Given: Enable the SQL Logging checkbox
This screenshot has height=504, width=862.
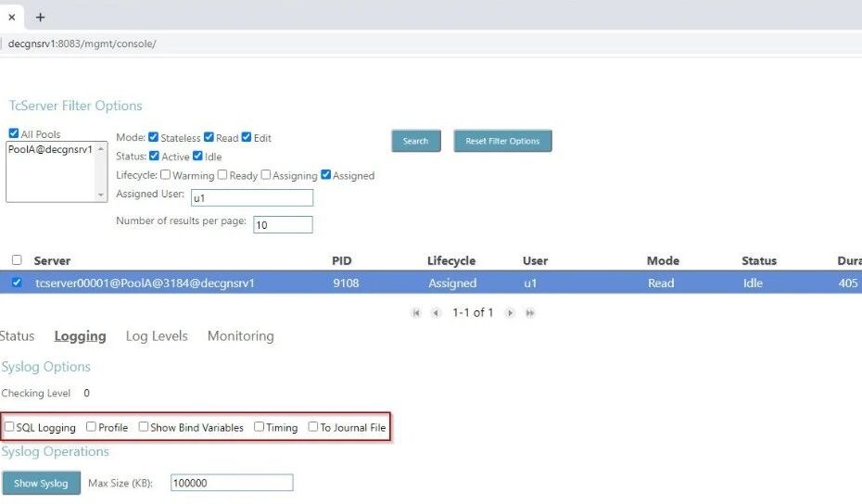Looking at the screenshot, I should pos(9,427).
